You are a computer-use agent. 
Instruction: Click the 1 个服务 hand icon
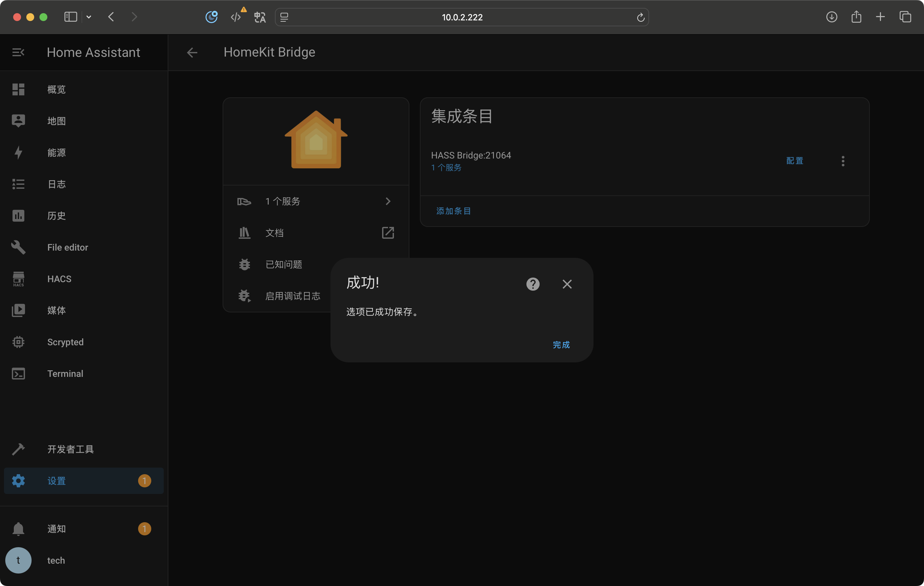tap(244, 202)
